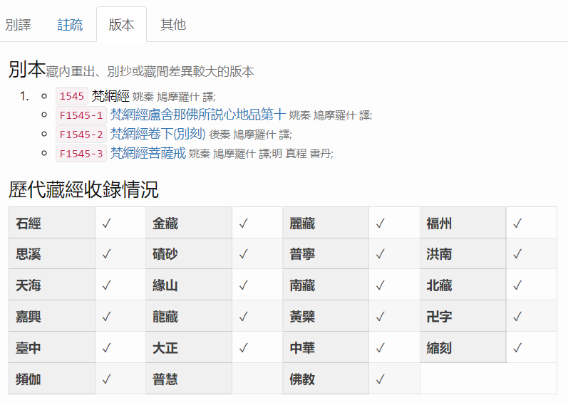Image resolution: width=568 pixels, height=406 pixels.
Task: Open link 梵網經盧舍那佛所說心地品第十
Action: tap(198, 114)
